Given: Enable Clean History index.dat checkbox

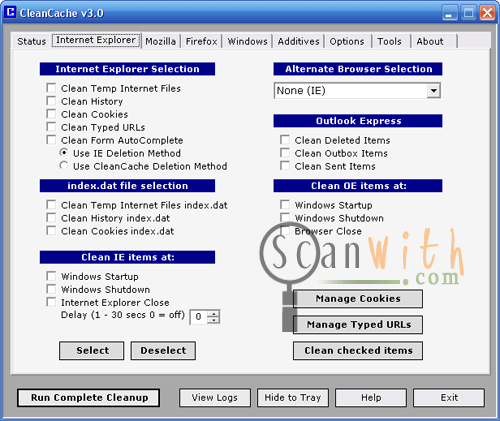Looking at the screenshot, I should [51, 218].
